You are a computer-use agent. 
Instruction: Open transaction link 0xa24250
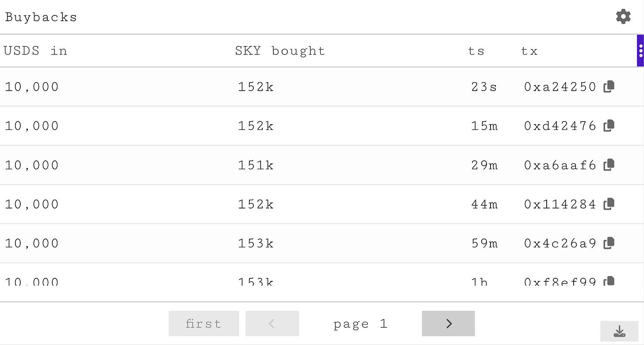click(560, 87)
